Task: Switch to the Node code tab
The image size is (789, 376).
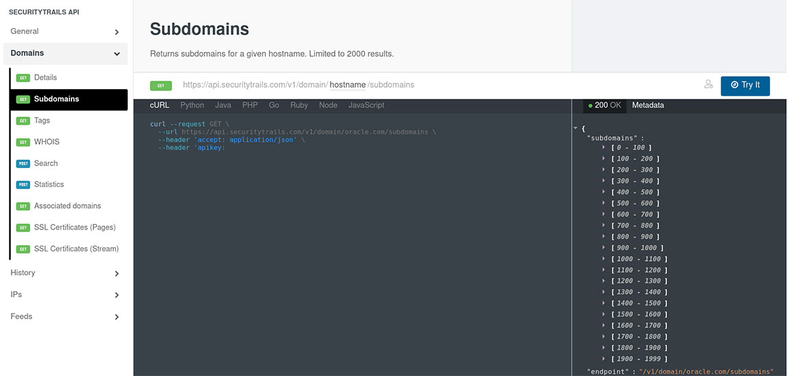Action: (x=328, y=105)
